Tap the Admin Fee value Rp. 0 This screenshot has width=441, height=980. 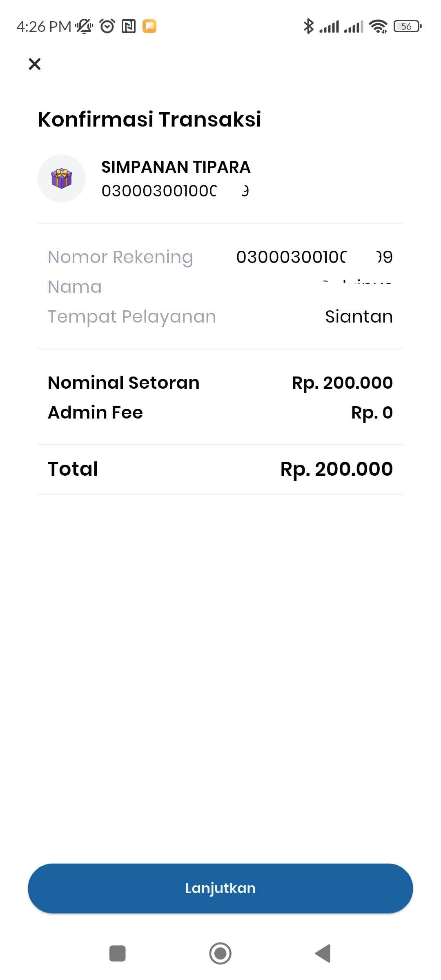[x=372, y=412]
